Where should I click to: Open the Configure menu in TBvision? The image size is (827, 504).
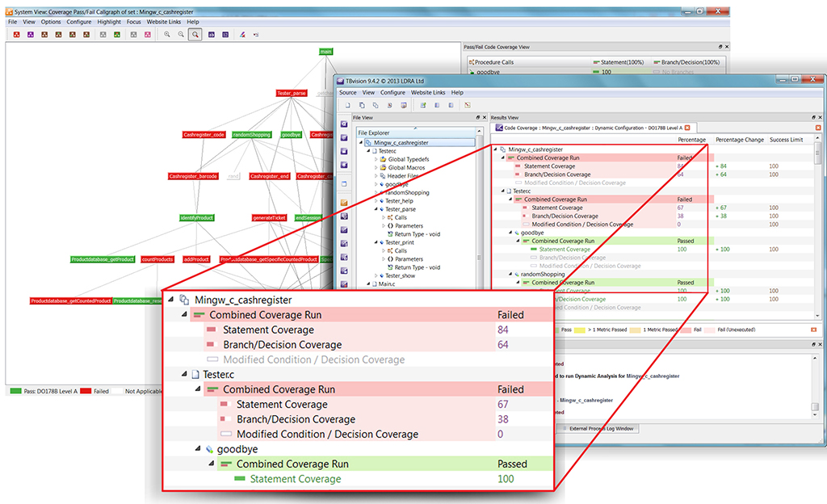(393, 93)
